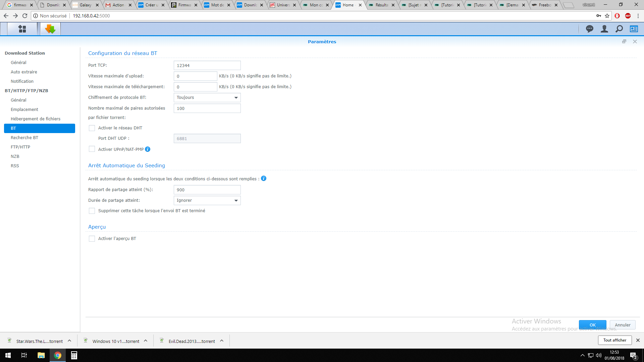
Task: Open DSM search magnifier icon
Action: click(x=619, y=29)
